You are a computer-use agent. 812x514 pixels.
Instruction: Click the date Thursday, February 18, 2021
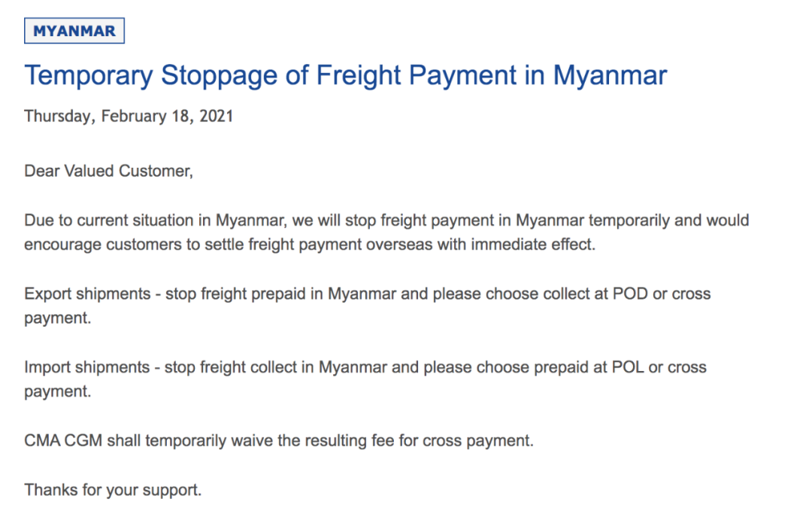(x=129, y=117)
